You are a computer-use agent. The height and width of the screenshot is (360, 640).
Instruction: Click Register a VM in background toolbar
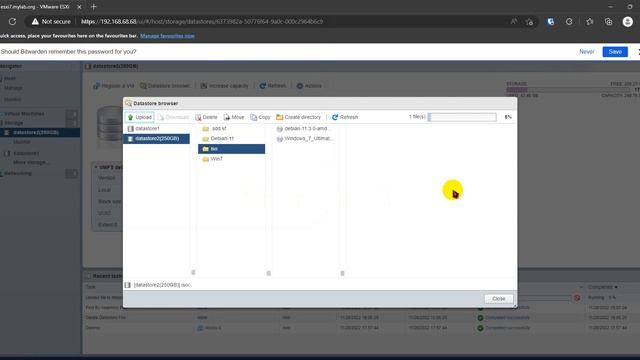pos(113,86)
